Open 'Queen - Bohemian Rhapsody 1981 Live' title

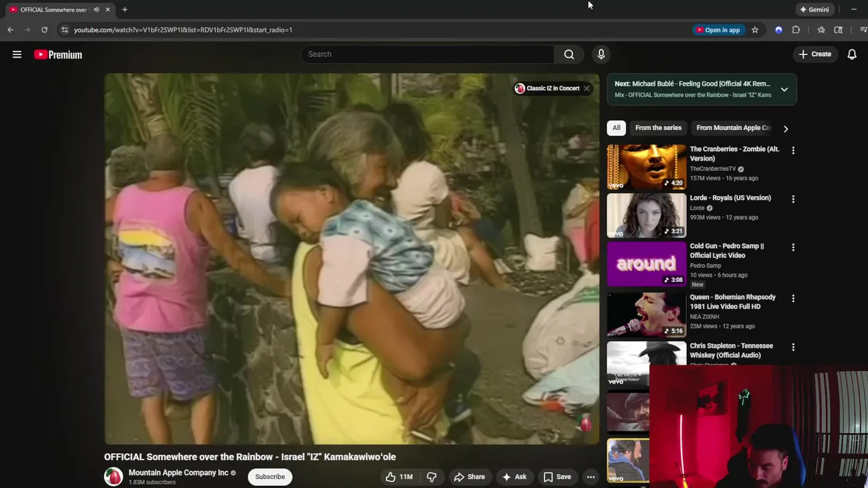(x=732, y=302)
